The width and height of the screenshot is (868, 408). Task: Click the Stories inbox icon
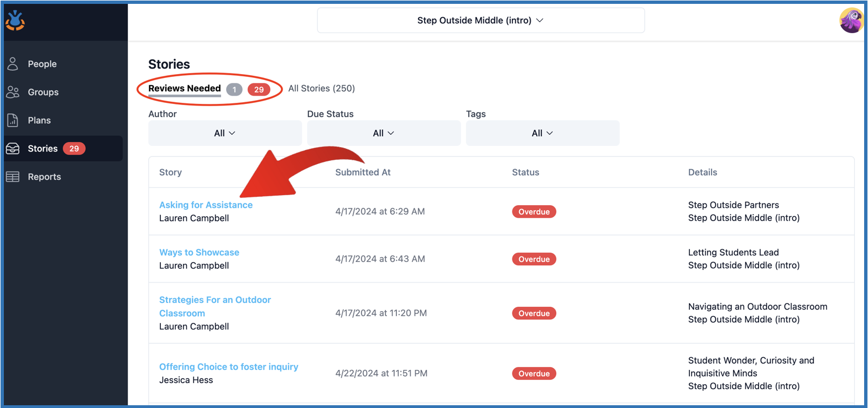[13, 149]
